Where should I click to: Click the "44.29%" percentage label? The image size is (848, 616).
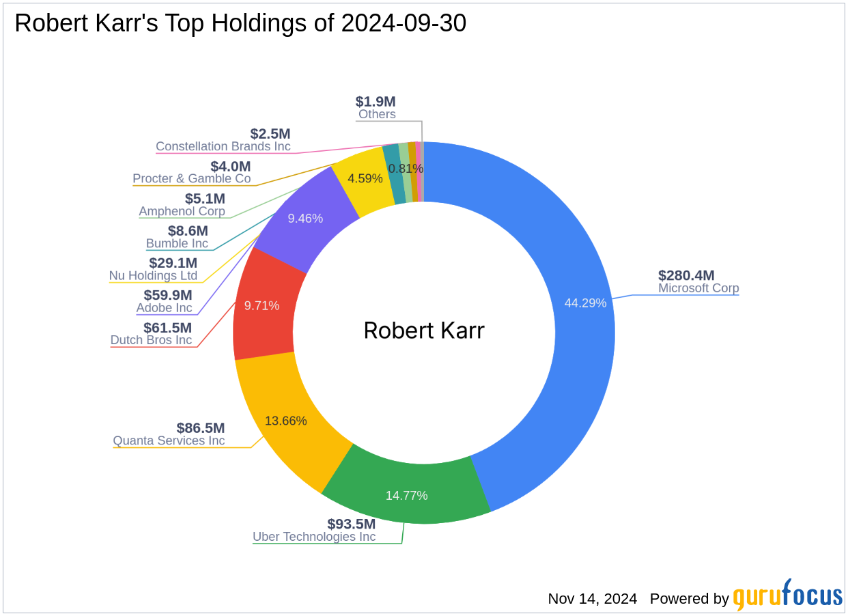[x=585, y=303]
